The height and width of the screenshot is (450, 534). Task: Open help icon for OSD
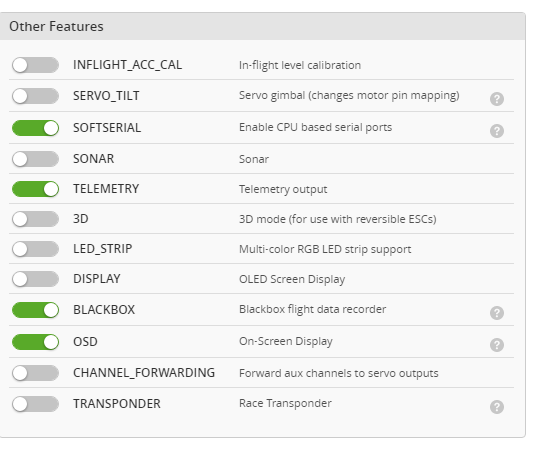(497, 345)
